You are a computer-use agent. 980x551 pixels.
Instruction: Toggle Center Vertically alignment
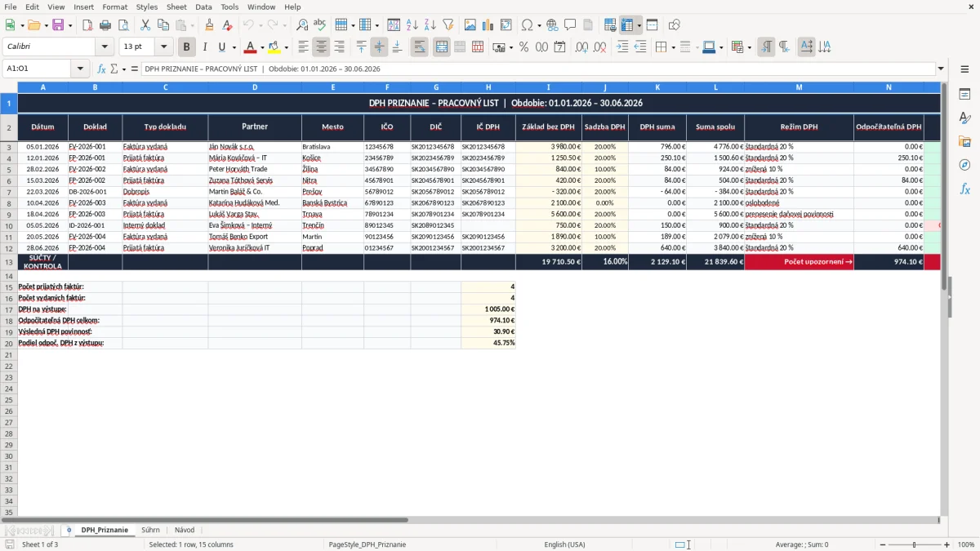(x=379, y=47)
